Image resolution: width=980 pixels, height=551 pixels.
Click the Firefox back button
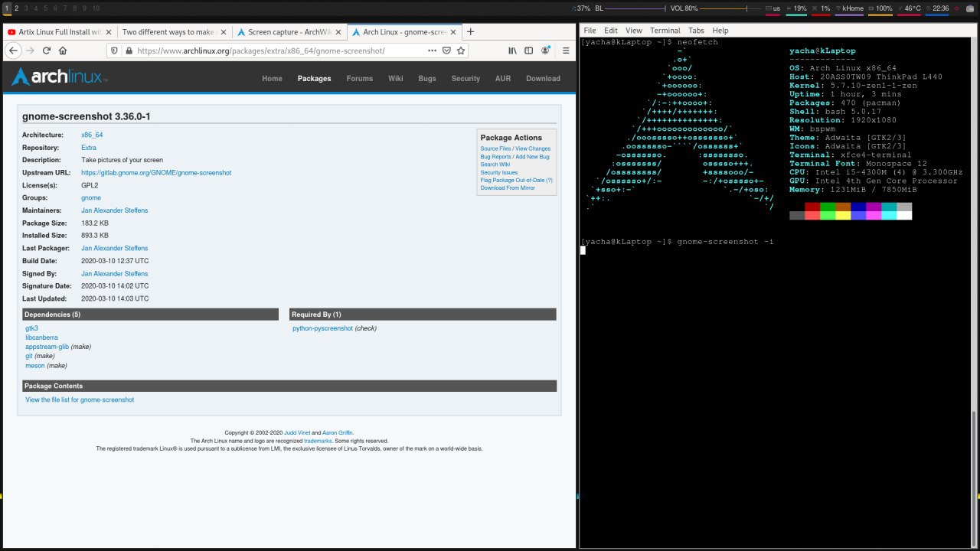click(12, 51)
